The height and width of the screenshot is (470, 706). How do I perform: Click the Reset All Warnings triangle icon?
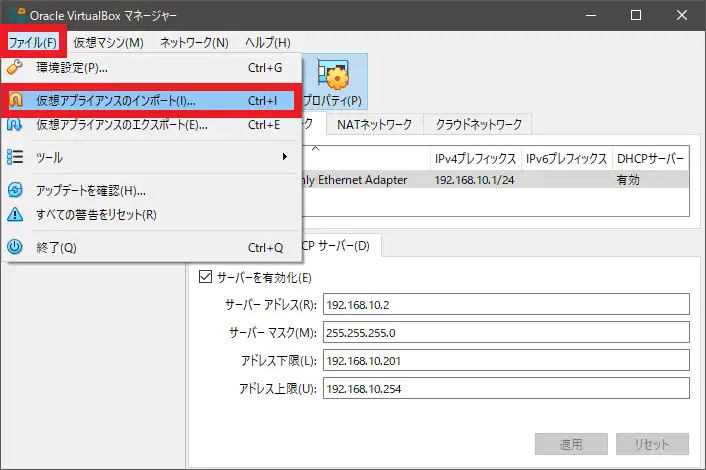(x=16, y=214)
